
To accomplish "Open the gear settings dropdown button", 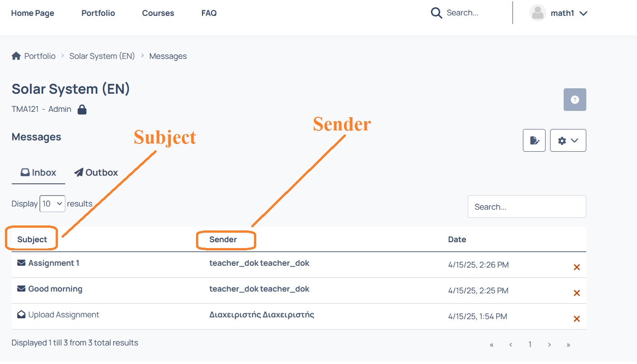I will coord(568,140).
